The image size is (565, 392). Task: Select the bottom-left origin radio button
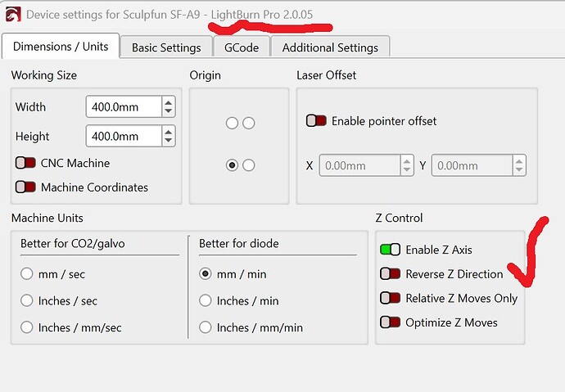(232, 165)
